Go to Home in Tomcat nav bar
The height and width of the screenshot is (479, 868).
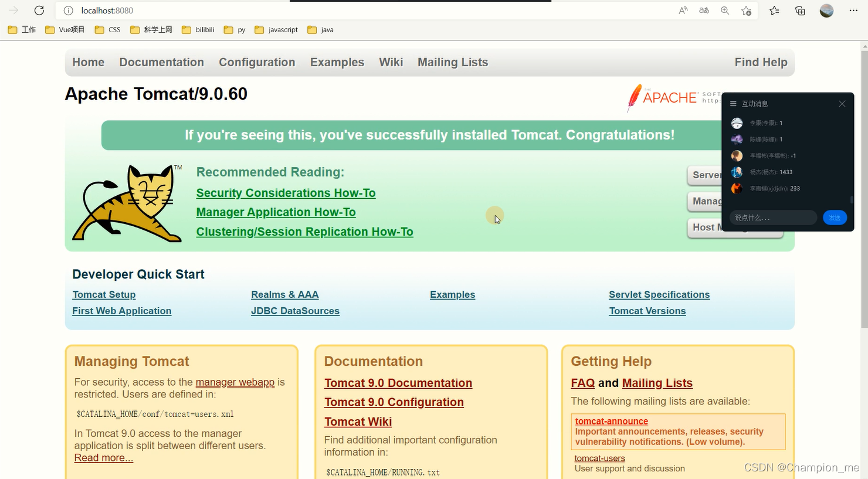coord(89,62)
